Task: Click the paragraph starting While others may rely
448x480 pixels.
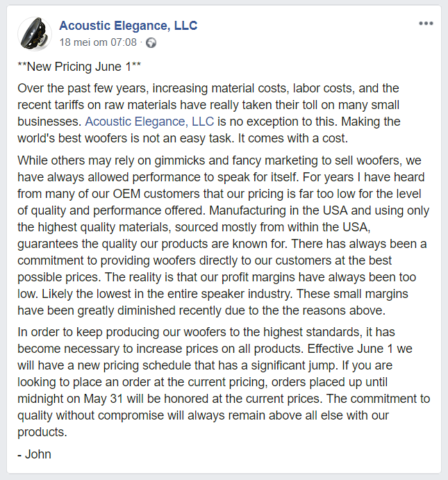Action: click(x=224, y=235)
